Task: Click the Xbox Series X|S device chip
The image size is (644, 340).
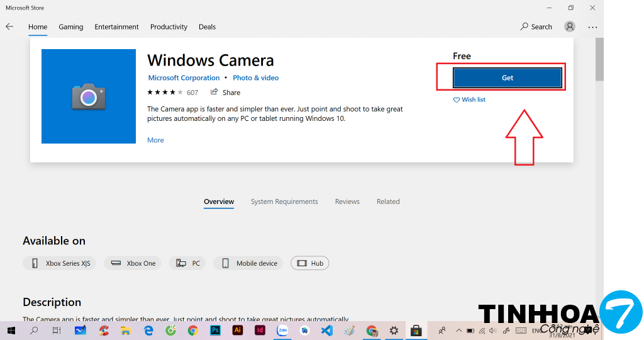Action: 60,263
